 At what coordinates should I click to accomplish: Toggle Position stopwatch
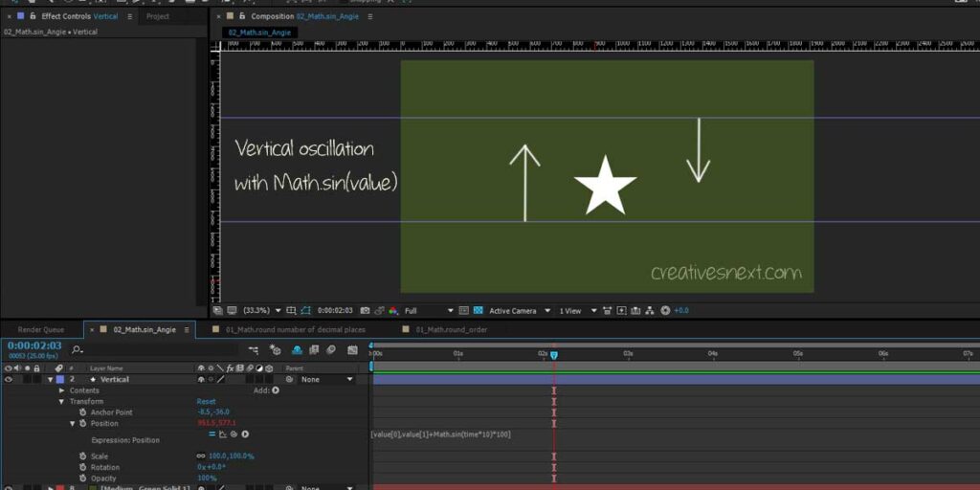coord(82,423)
